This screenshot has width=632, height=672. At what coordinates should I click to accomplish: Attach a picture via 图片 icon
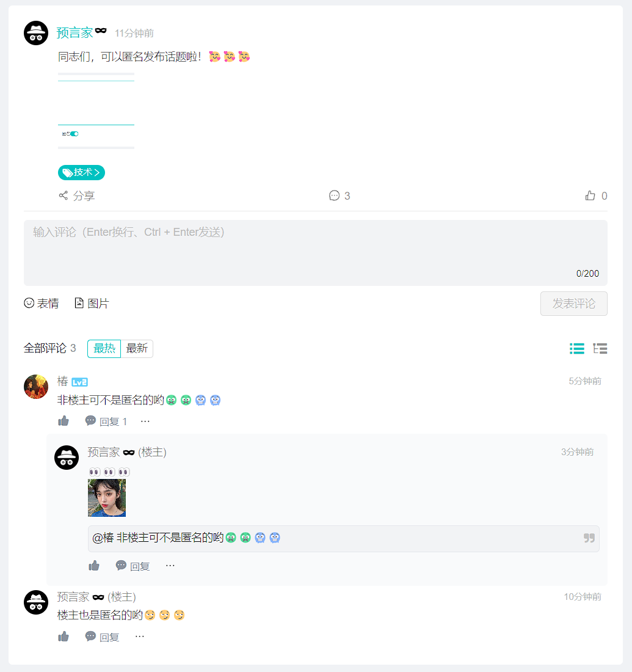coord(79,303)
